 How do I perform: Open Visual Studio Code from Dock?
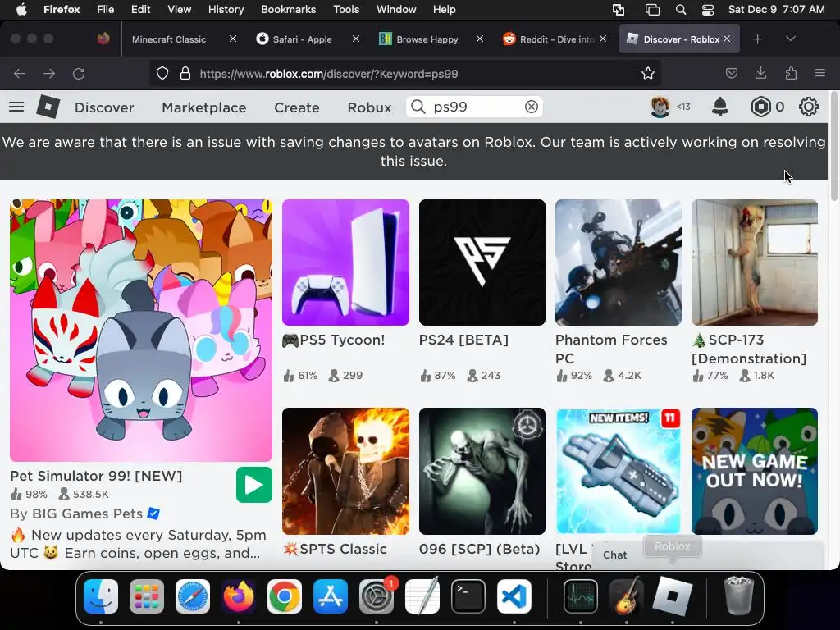click(514, 596)
